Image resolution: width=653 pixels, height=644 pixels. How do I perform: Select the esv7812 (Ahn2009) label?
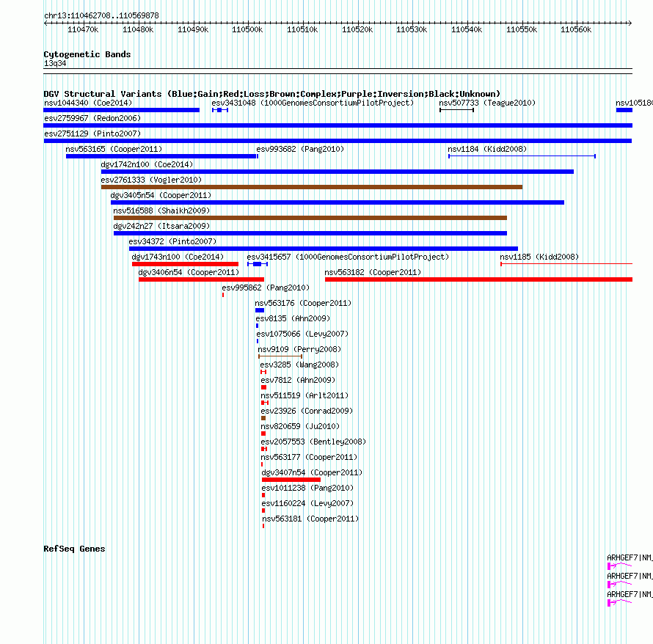298,380
